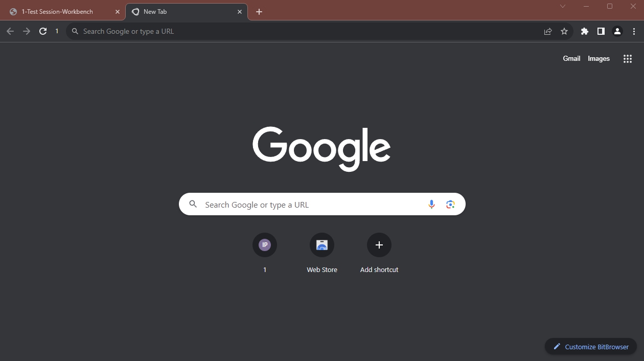Viewport: 644px width, 361px height.
Task: Select the New Tab tab
Action: (x=187, y=12)
